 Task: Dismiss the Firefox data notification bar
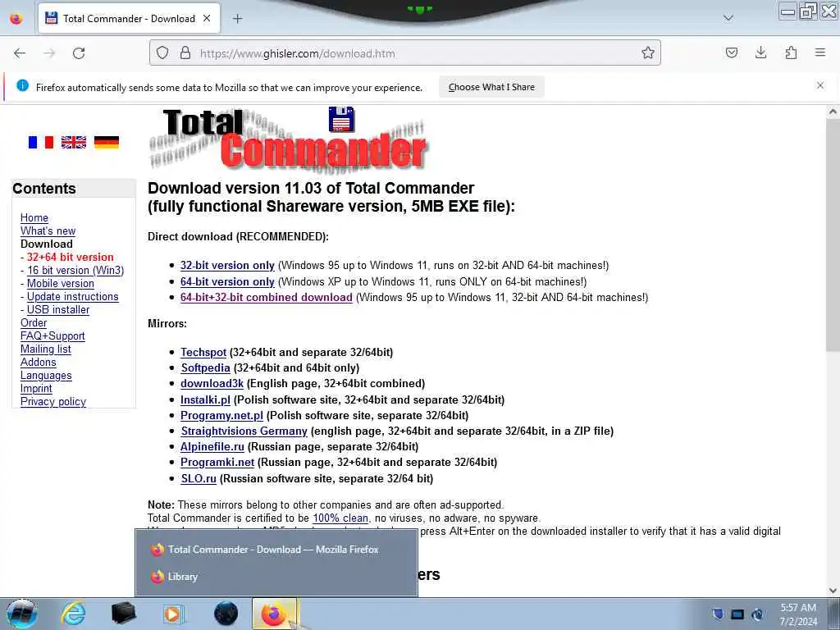[x=820, y=85]
